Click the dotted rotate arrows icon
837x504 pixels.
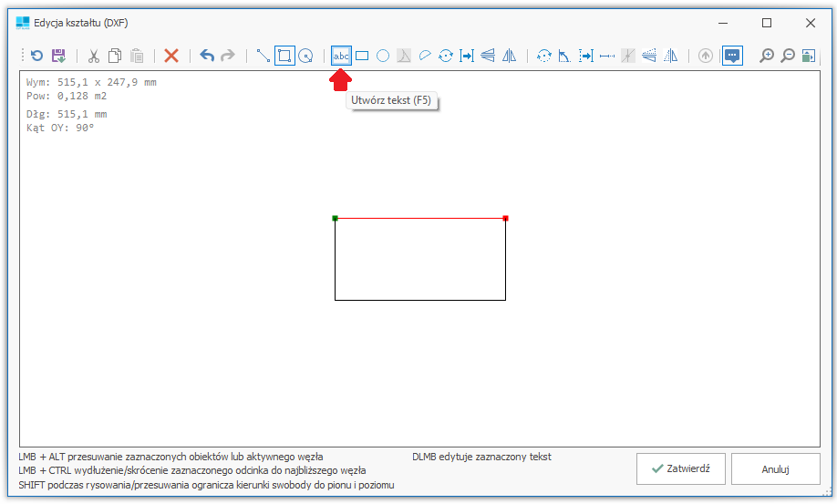pos(544,56)
